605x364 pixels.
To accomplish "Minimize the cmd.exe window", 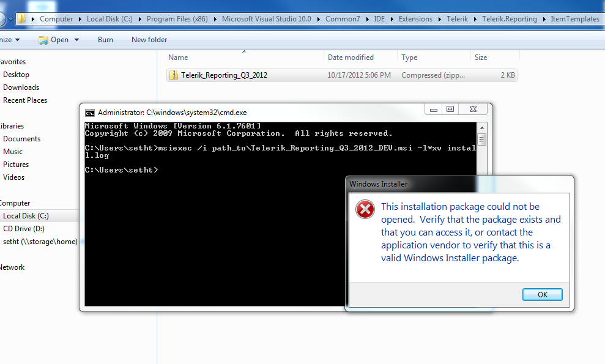I will [x=433, y=110].
